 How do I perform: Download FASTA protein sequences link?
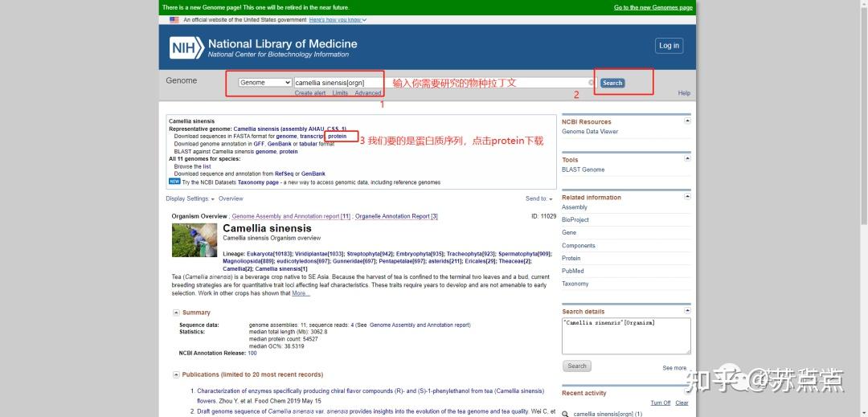coord(337,136)
